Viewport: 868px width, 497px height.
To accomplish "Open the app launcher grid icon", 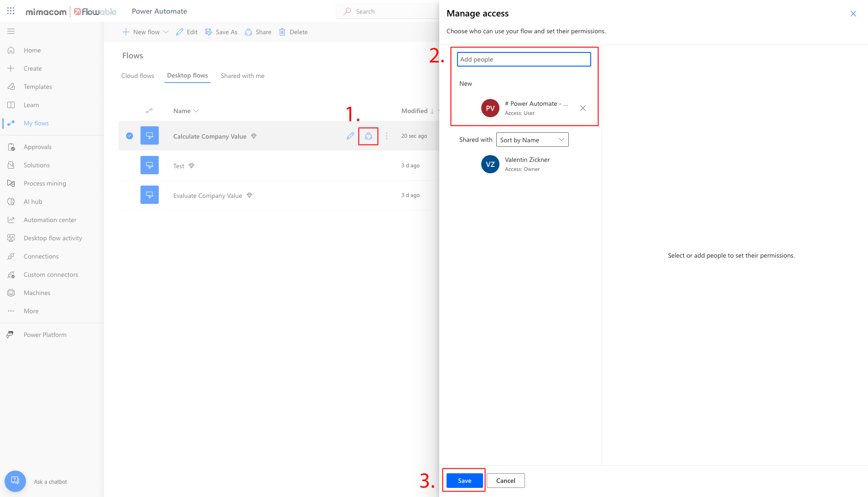I will point(10,10).
